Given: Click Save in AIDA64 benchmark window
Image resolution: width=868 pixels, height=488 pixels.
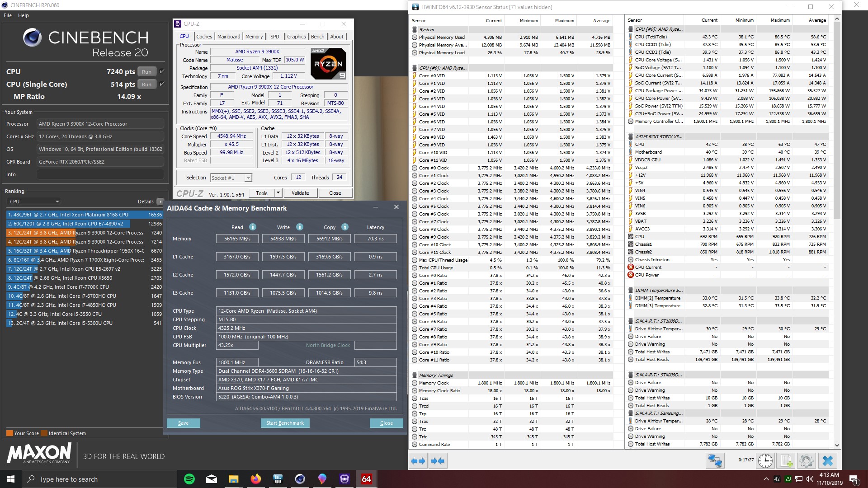Looking at the screenshot, I should point(183,423).
